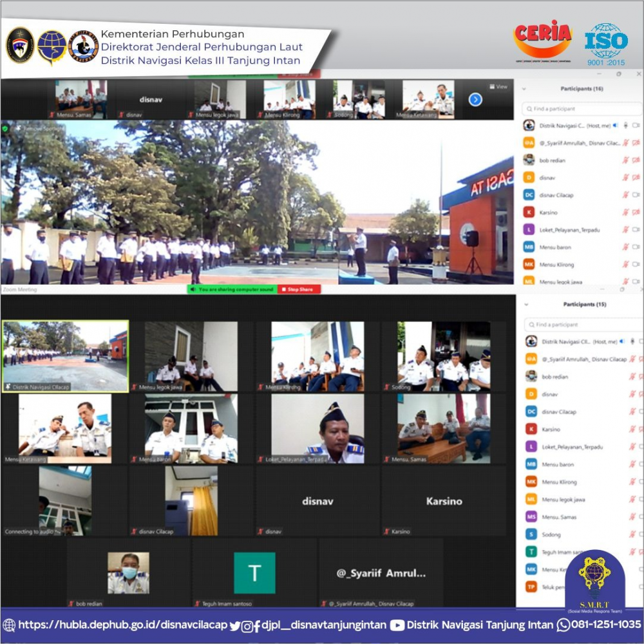The image size is (644, 644).
Task: Click MS avatar of Mensu. Samas in Participants (15)
Action: coord(531,516)
